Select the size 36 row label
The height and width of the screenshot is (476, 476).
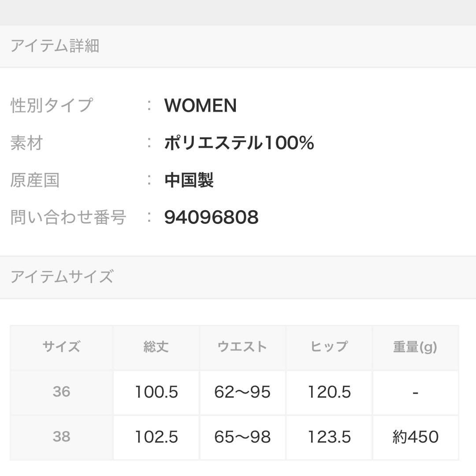click(x=62, y=392)
